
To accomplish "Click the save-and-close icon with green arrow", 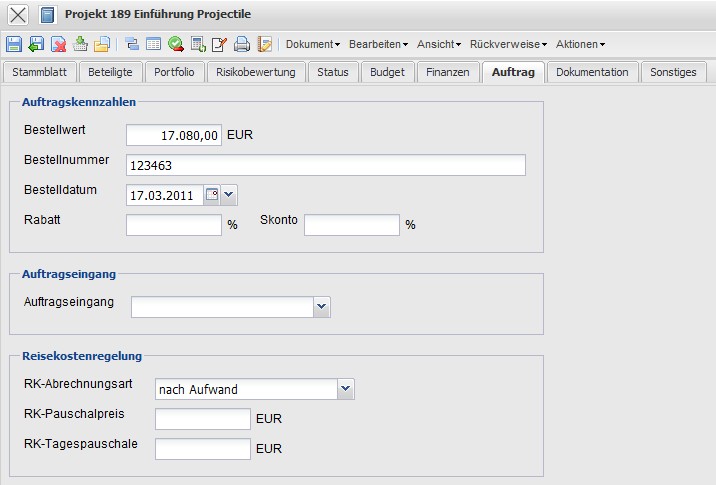I will tap(36, 44).
